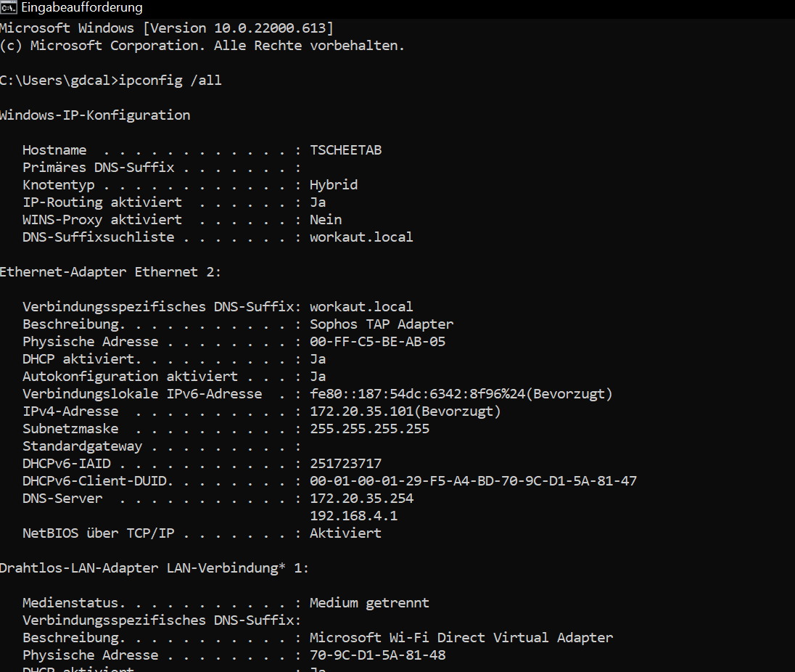The width and height of the screenshot is (795, 672).
Task: Click the DHCPv6-Client-DUID value
Action: coord(473,481)
